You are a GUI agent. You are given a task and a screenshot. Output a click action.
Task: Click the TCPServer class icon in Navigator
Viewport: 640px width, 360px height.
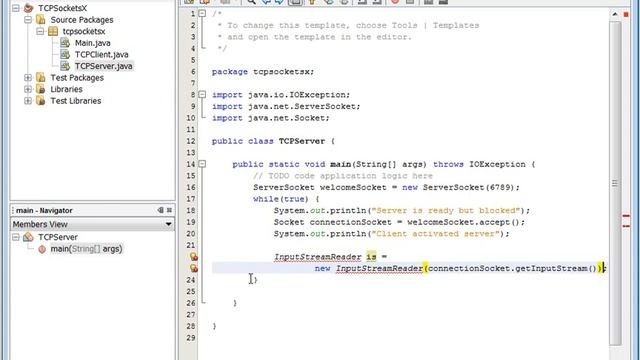click(x=28, y=237)
